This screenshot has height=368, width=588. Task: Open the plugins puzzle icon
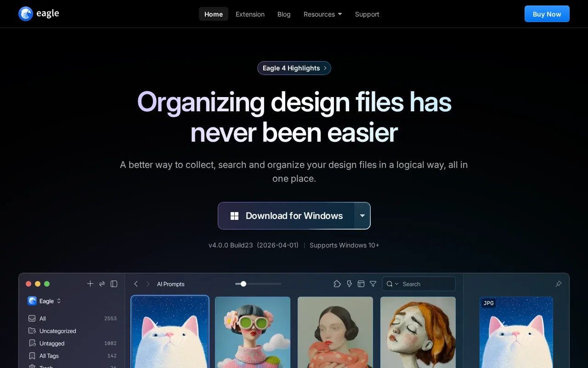337,284
